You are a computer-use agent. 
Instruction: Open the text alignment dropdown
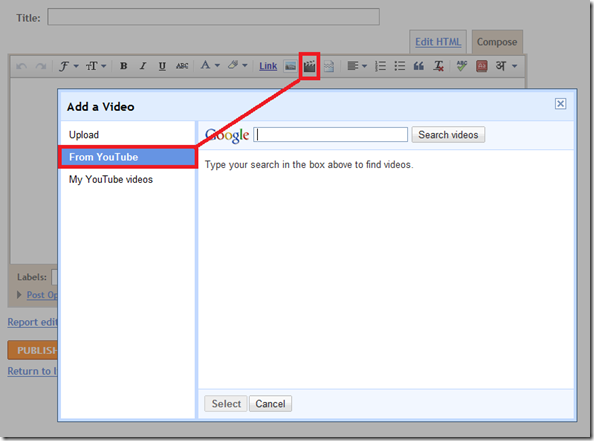(x=357, y=66)
